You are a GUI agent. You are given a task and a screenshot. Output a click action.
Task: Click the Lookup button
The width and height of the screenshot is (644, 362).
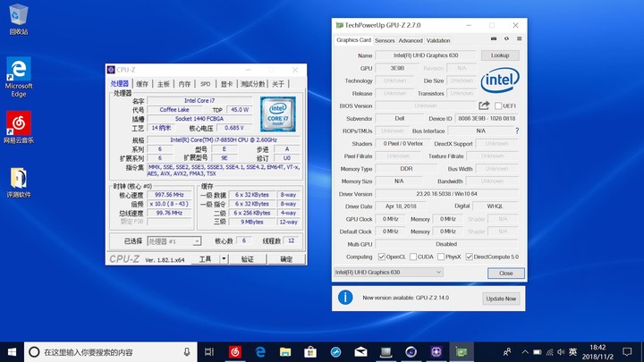[x=500, y=55]
